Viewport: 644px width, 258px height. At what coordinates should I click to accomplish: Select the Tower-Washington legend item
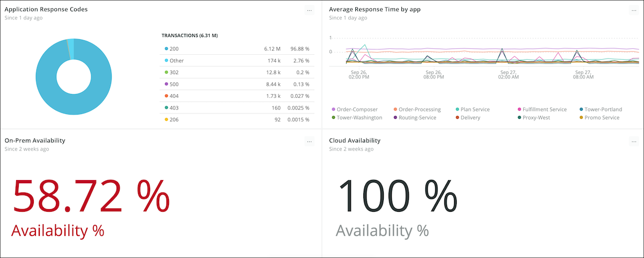coord(359,118)
